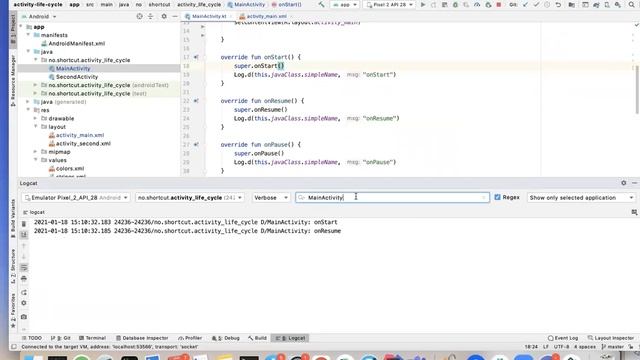The height and width of the screenshot is (360, 640).
Task: Open Project panel gear options
Action: coord(164,16)
